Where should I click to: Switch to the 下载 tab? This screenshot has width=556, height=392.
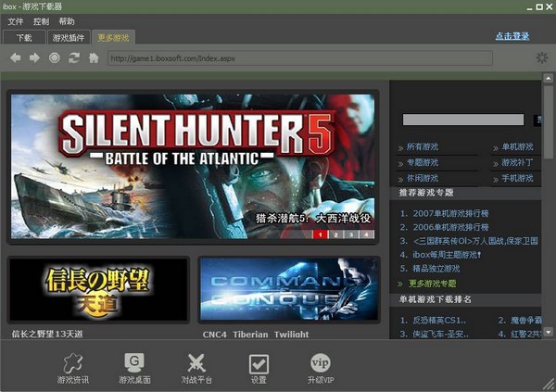(24, 37)
